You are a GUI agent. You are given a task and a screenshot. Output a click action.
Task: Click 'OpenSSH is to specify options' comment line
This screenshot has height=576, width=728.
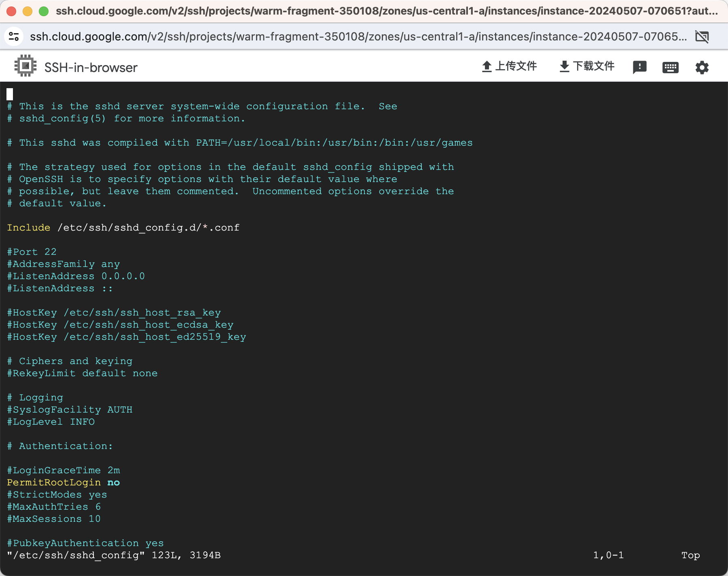point(202,179)
